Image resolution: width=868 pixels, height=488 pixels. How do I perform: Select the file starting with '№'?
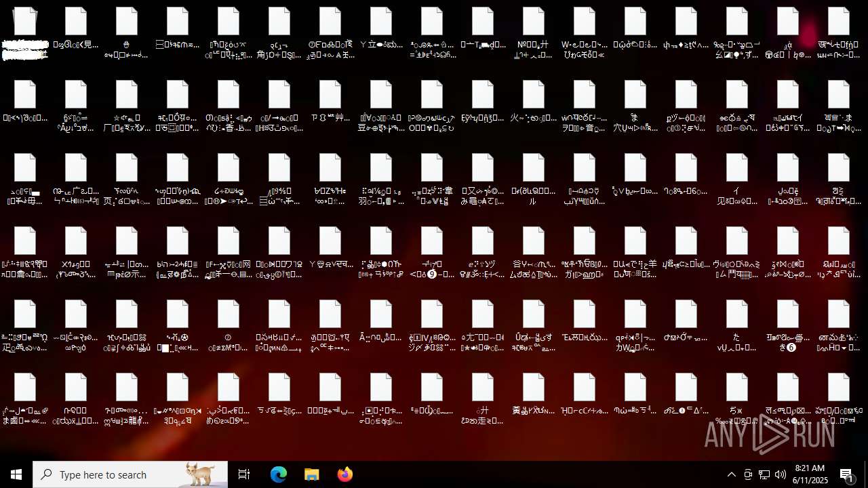click(534, 33)
